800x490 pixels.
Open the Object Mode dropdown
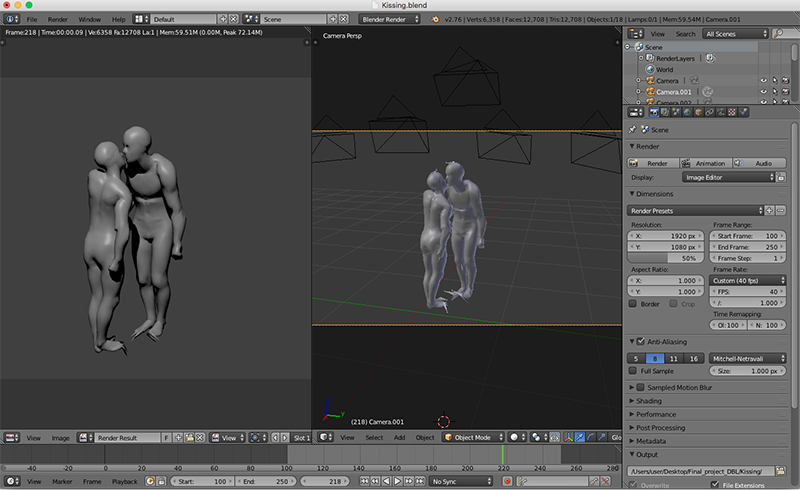(472, 437)
